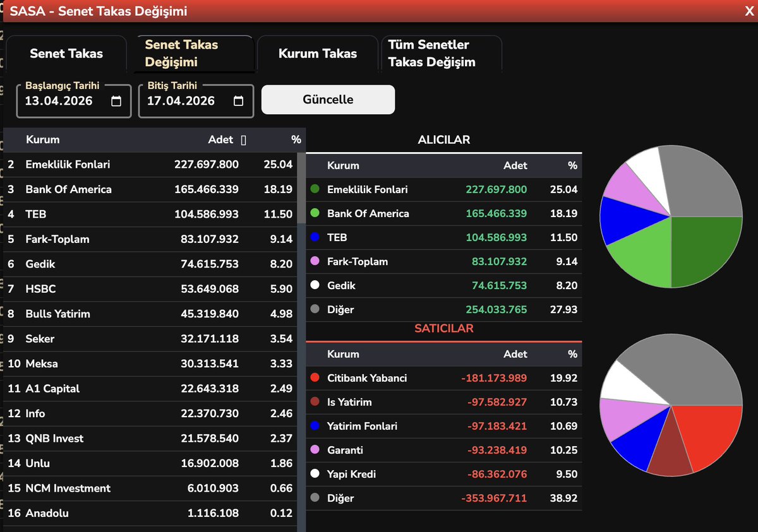Click the Kurum header in left table
758x532 pixels.
42,139
